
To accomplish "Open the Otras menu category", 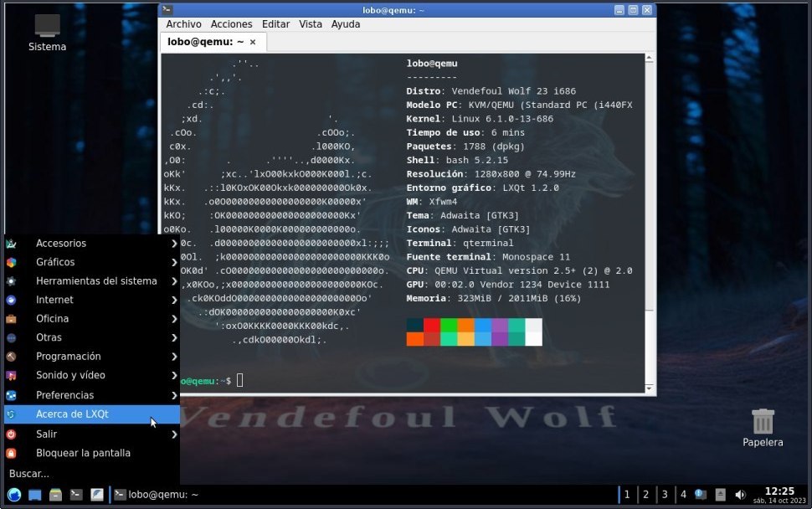I will 91,337.
